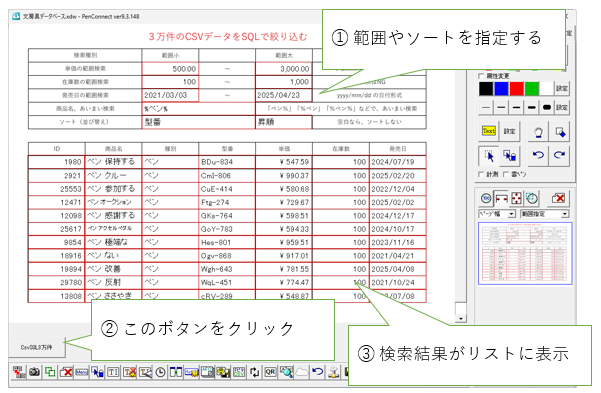This screenshot has height=393, width=601.
Task: Click the vertical scrollbar down arrow
Action: [460, 318]
